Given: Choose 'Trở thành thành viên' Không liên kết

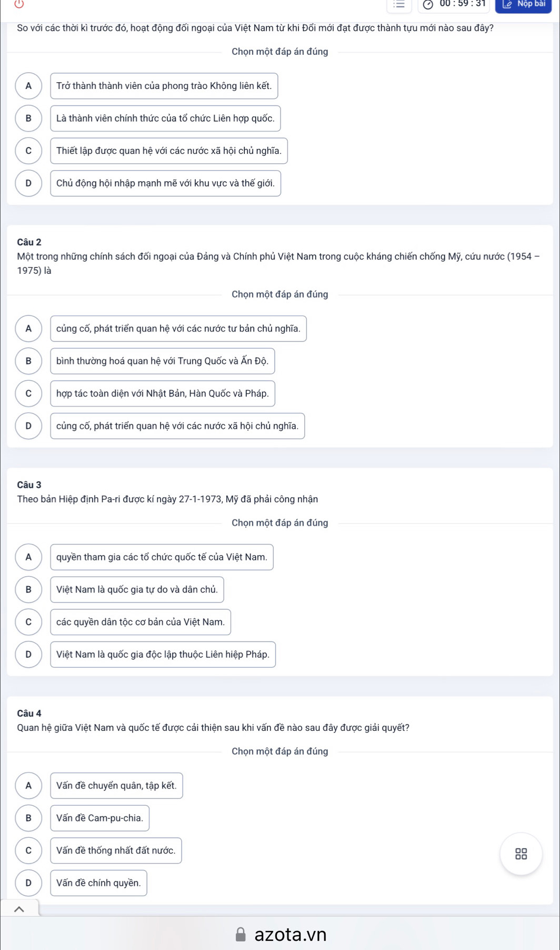Looking at the screenshot, I should click(x=164, y=86).
